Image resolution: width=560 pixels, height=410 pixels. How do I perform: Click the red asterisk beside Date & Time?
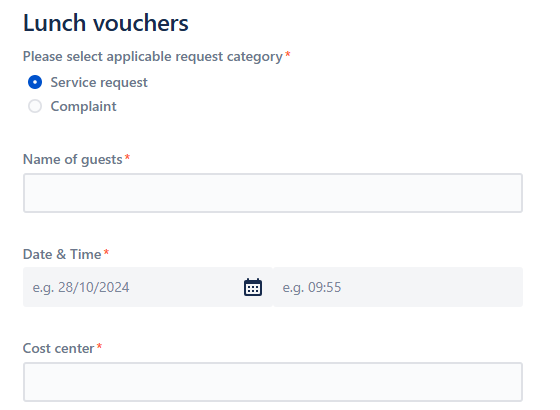tap(106, 252)
